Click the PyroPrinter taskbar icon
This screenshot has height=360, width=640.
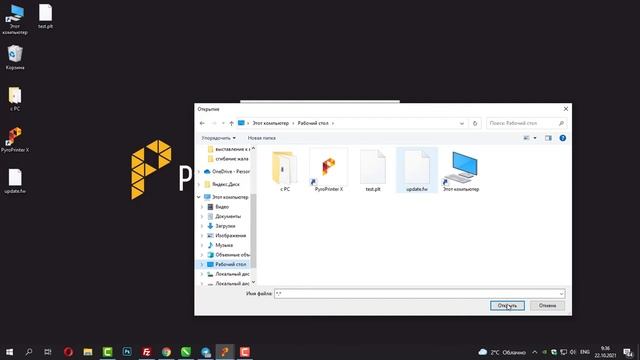click(x=225, y=351)
